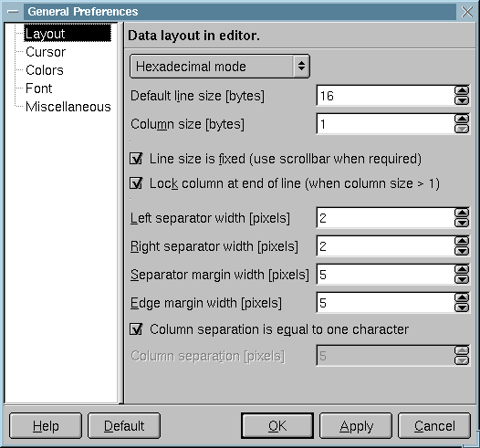Increase Column size using up arrow

pyautogui.click(x=462, y=119)
